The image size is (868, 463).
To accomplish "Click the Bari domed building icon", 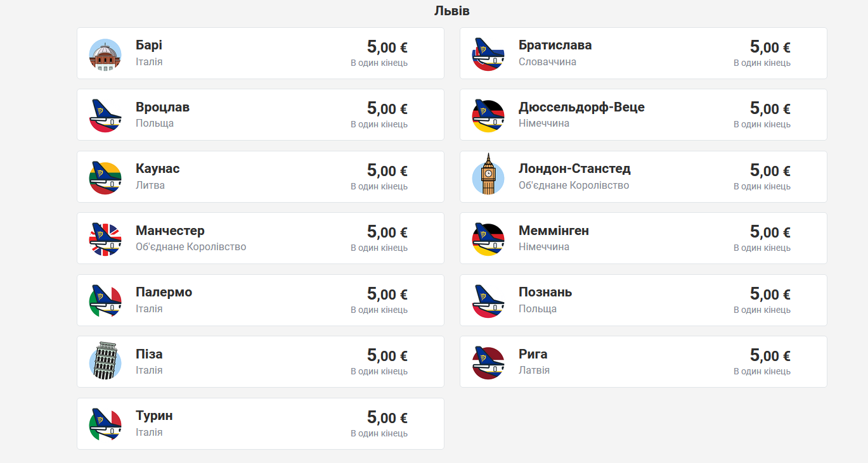I will pos(105,54).
